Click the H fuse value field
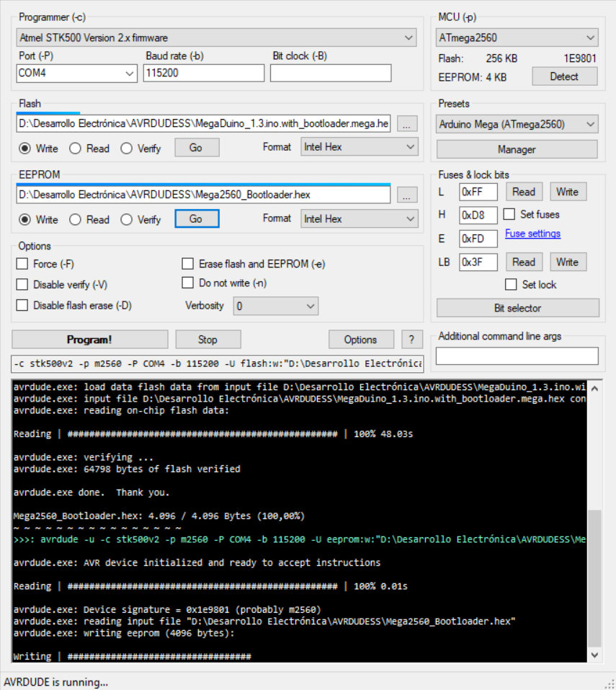Image resolution: width=616 pixels, height=690 pixels. tap(478, 215)
